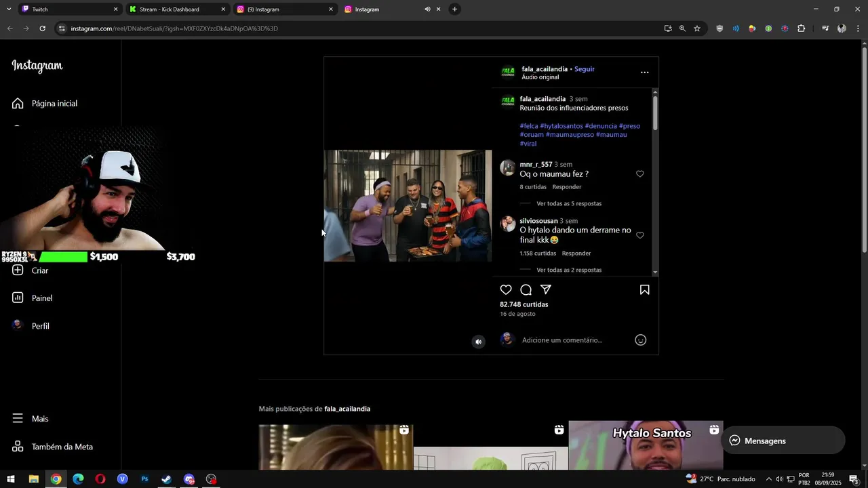This screenshot has height=488, width=868.
Task: Open the #viral hashtag
Action: pyautogui.click(x=528, y=144)
